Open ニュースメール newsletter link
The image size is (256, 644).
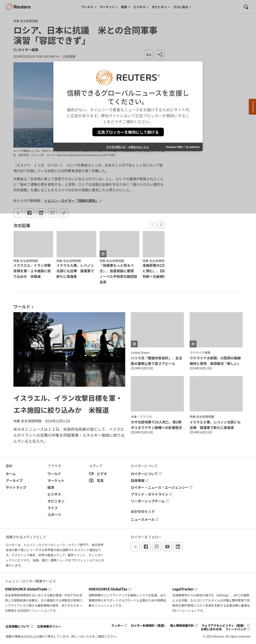[144, 519]
